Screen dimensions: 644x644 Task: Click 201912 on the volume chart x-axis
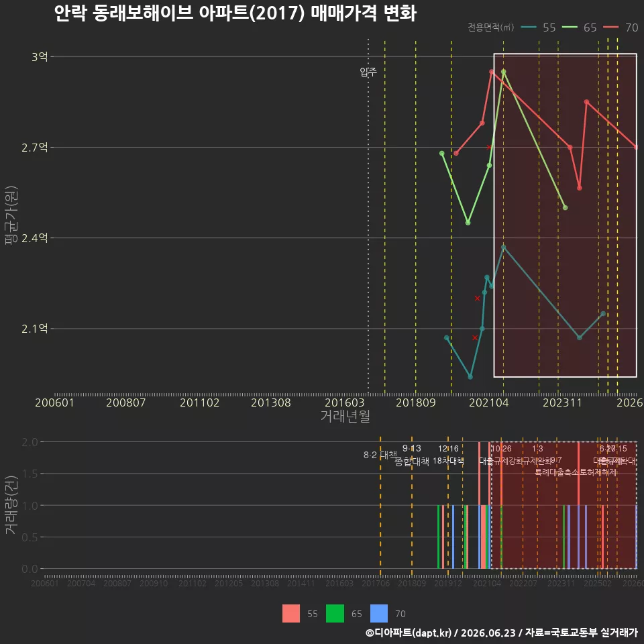448,583
